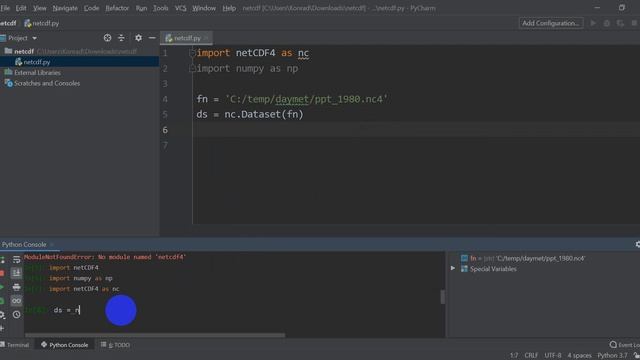Open the Run menu

141,8
